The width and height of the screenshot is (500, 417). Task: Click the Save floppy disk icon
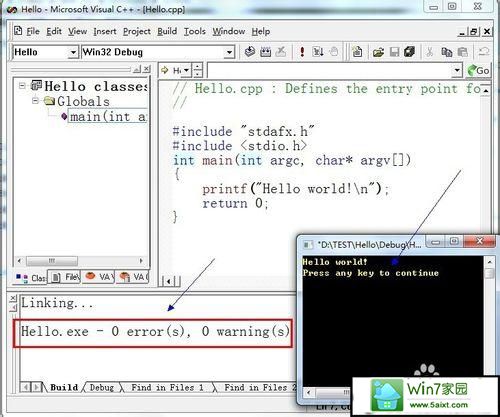[394, 52]
